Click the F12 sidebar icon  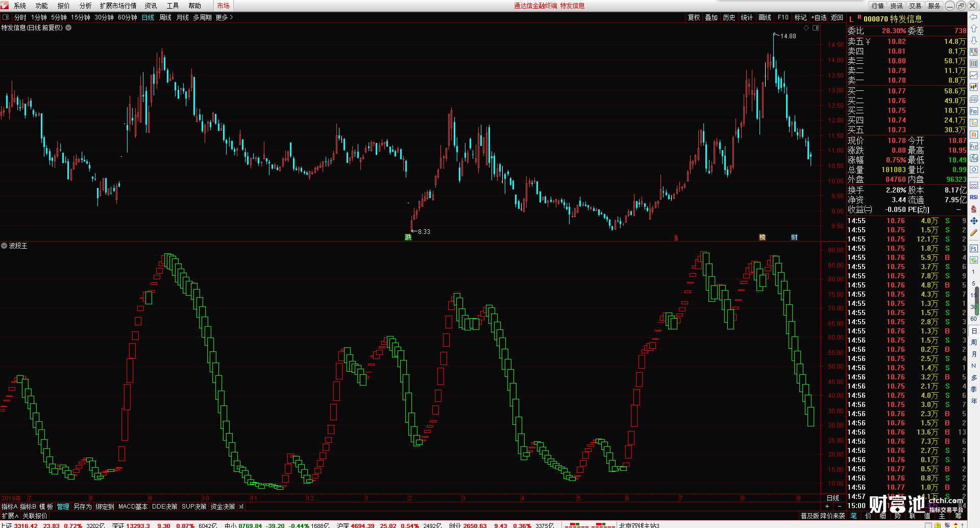point(974,147)
